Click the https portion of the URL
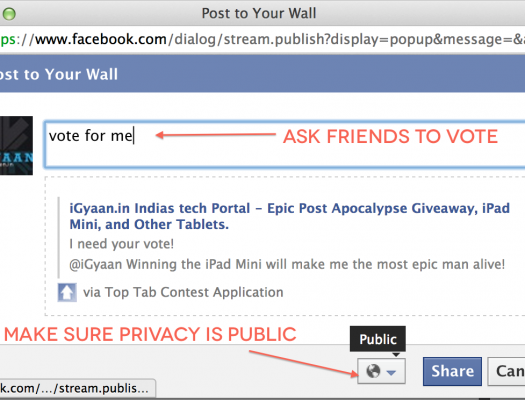This screenshot has width=525, height=400. coord(8,40)
